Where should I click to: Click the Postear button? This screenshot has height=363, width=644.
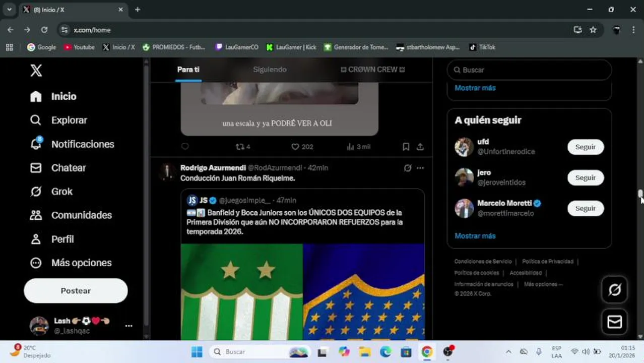[x=76, y=291]
